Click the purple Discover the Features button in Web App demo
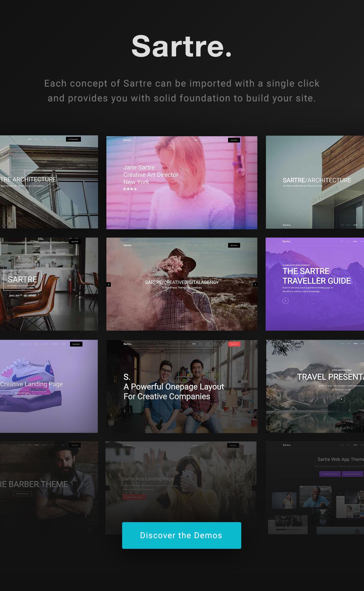 (x=330, y=474)
